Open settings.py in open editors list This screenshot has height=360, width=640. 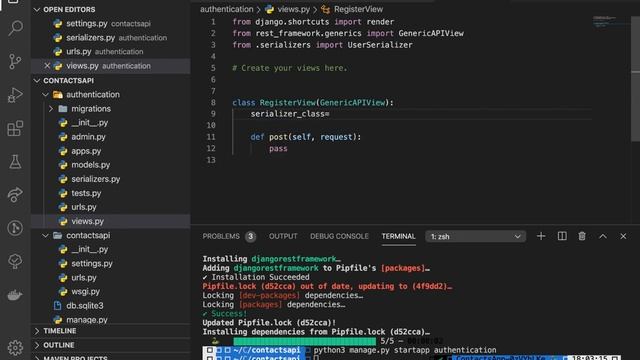110,24
